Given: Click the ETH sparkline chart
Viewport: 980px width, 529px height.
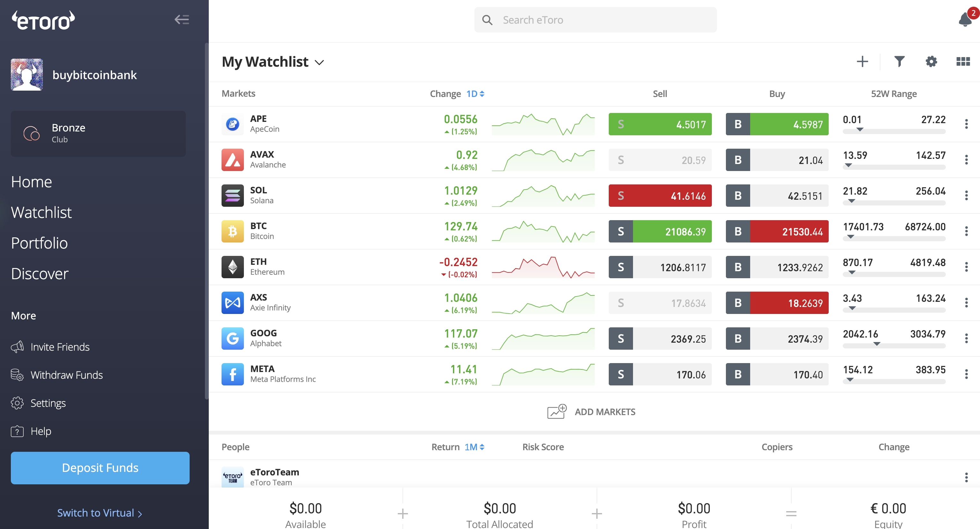Looking at the screenshot, I should point(543,267).
